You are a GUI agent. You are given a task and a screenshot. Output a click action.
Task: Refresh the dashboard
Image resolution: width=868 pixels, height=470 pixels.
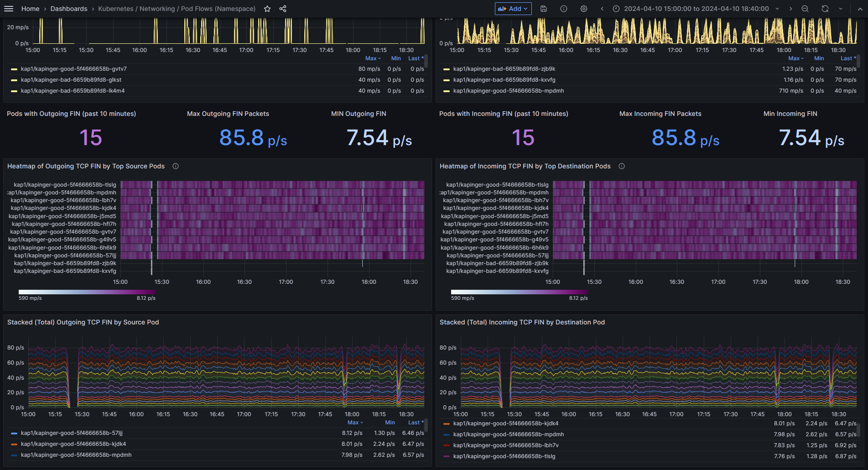click(x=825, y=9)
